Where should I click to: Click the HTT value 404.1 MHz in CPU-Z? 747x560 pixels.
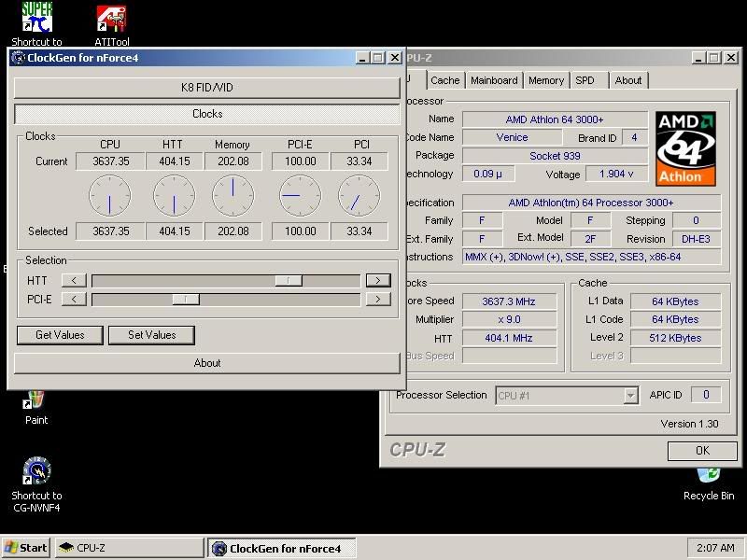coord(509,338)
